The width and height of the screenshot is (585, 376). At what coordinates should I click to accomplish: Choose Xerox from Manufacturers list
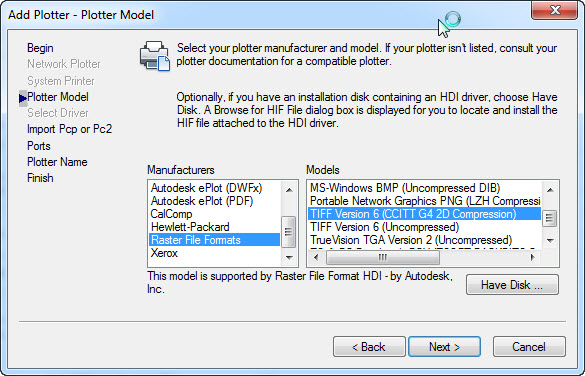[x=164, y=253]
